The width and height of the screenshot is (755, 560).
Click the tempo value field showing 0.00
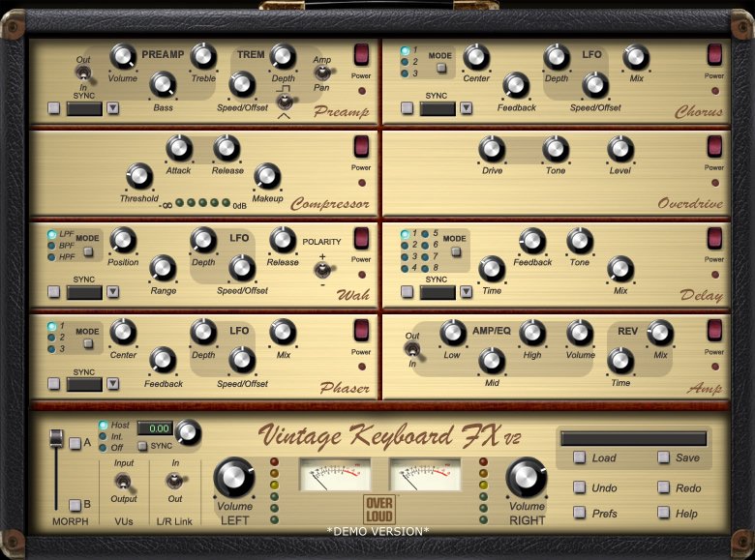pos(154,427)
